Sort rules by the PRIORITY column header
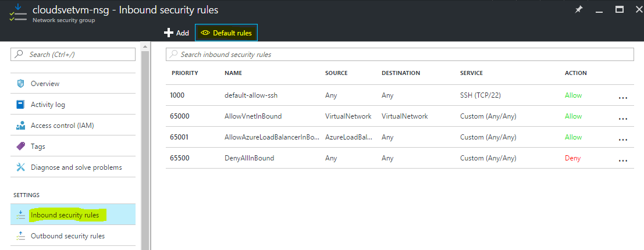 point(185,73)
